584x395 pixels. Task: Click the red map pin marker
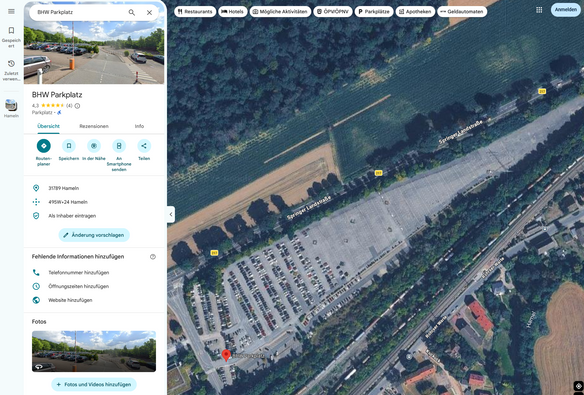pyautogui.click(x=226, y=355)
